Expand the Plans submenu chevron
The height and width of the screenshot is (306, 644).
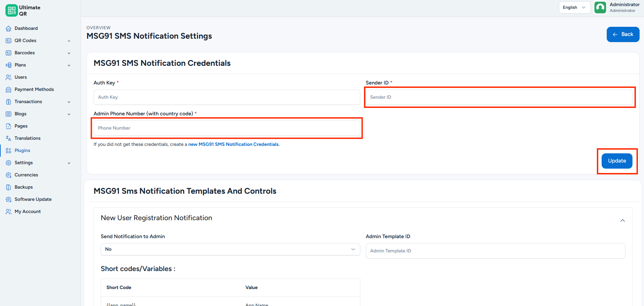69,65
